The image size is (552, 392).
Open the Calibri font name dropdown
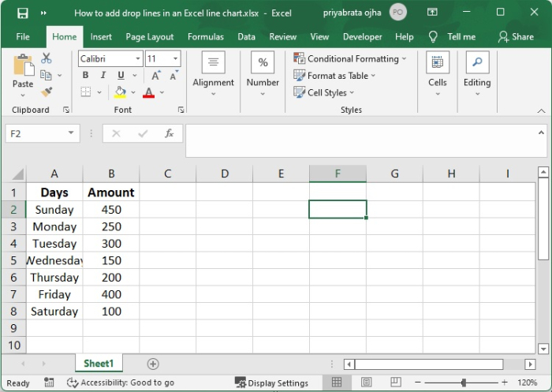[x=138, y=59]
